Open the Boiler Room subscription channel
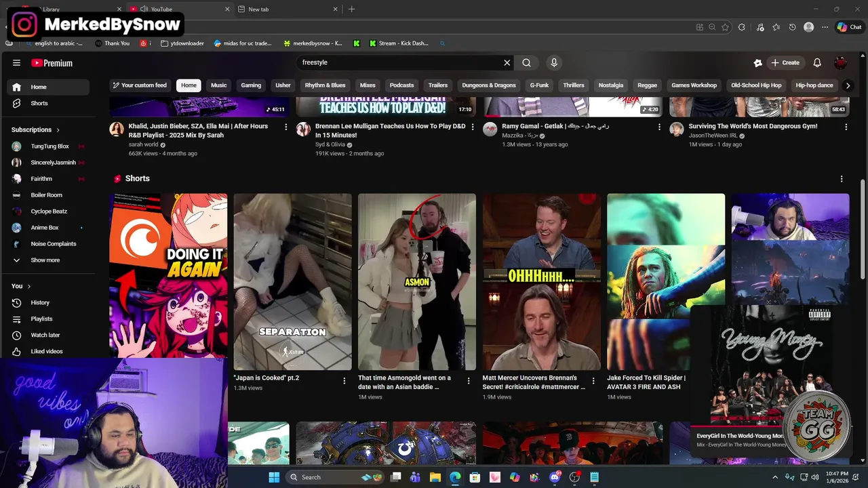 (x=48, y=195)
